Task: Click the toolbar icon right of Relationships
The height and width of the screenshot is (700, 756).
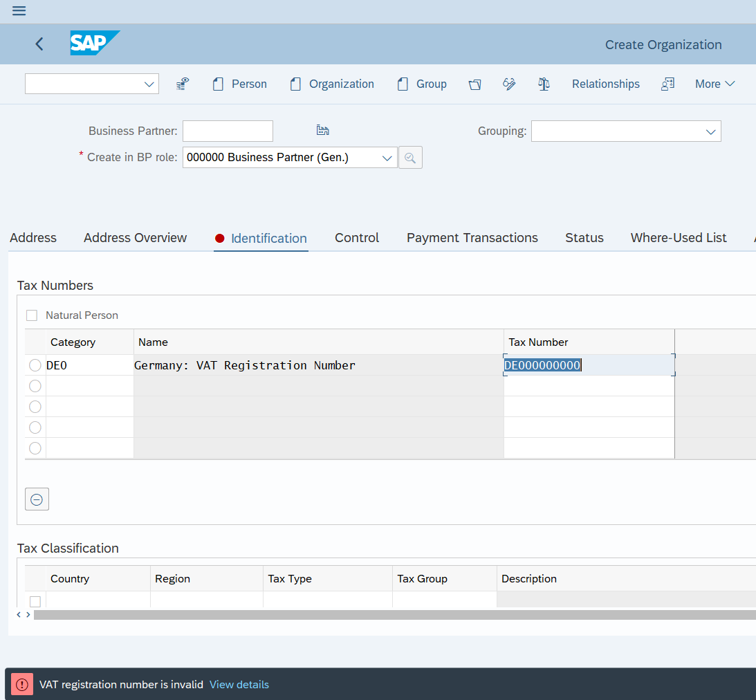Action: [667, 84]
